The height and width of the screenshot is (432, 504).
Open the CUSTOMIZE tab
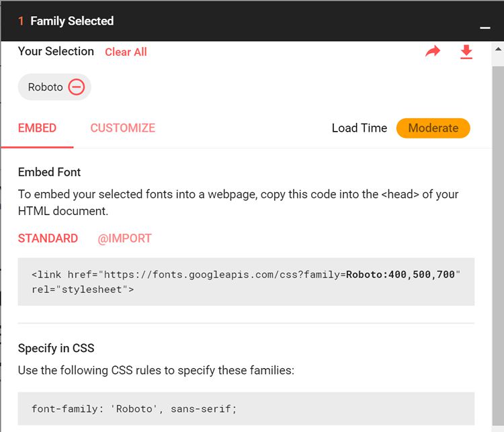coord(123,128)
